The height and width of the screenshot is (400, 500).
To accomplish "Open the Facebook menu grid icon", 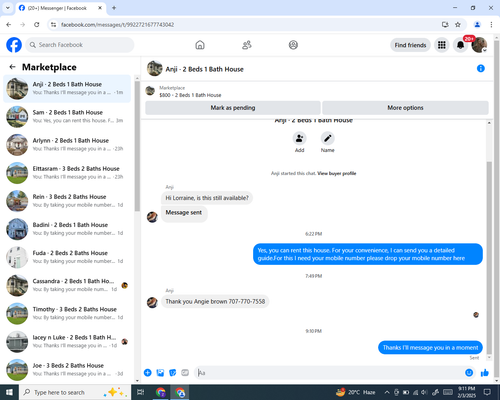I will point(442,45).
